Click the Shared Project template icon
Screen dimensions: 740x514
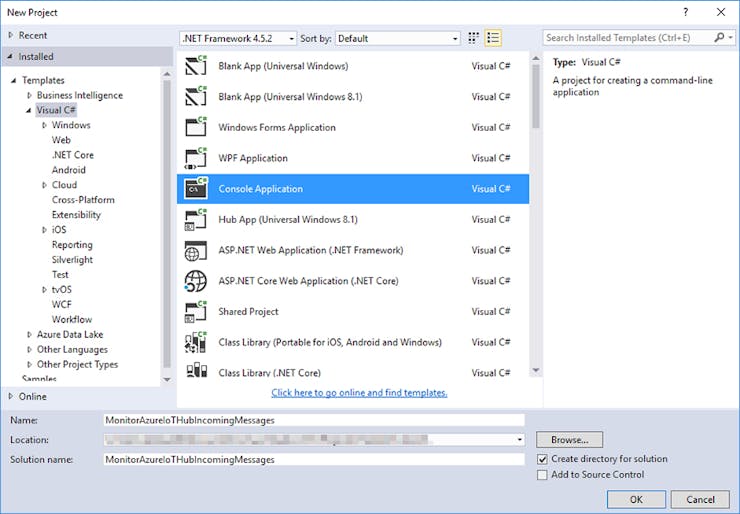click(x=196, y=312)
